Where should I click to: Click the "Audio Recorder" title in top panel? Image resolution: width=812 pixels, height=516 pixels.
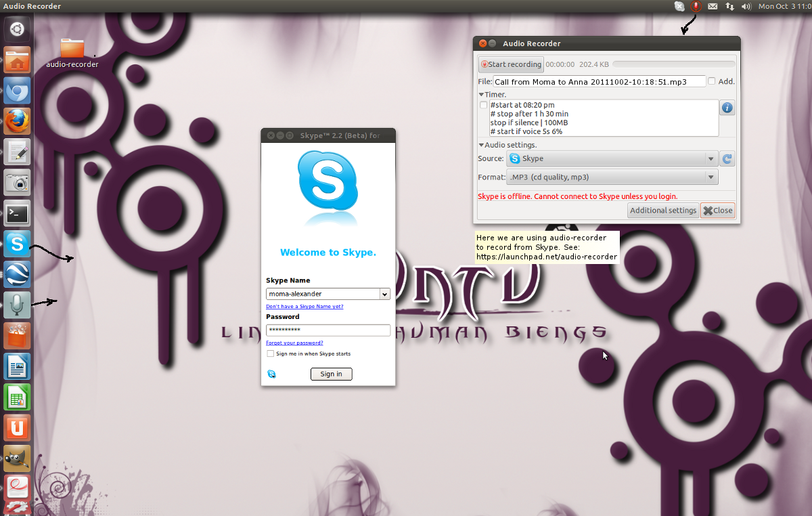[32, 6]
